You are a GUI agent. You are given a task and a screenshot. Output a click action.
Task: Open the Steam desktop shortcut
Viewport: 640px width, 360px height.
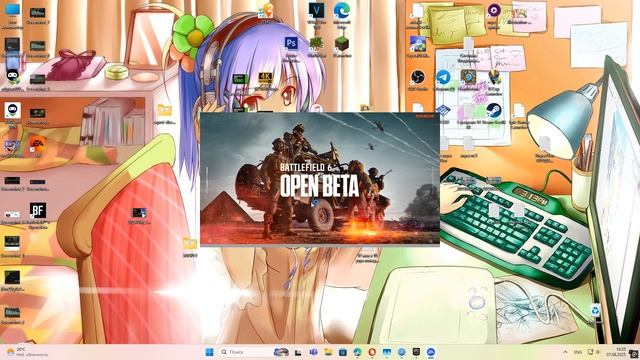(493, 111)
